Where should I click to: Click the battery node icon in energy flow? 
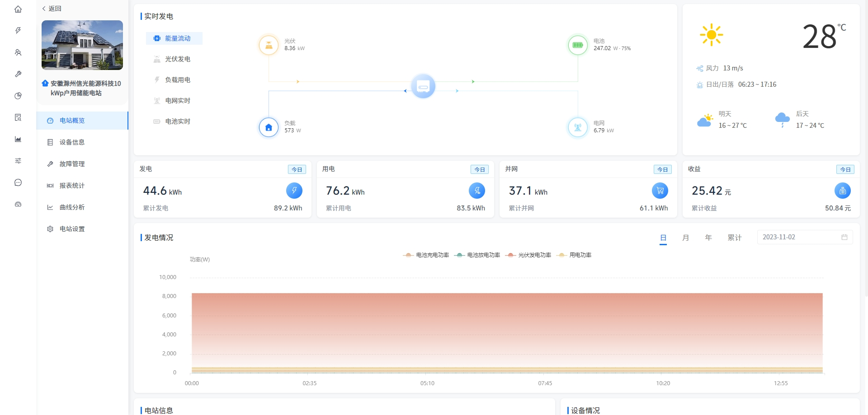point(578,45)
